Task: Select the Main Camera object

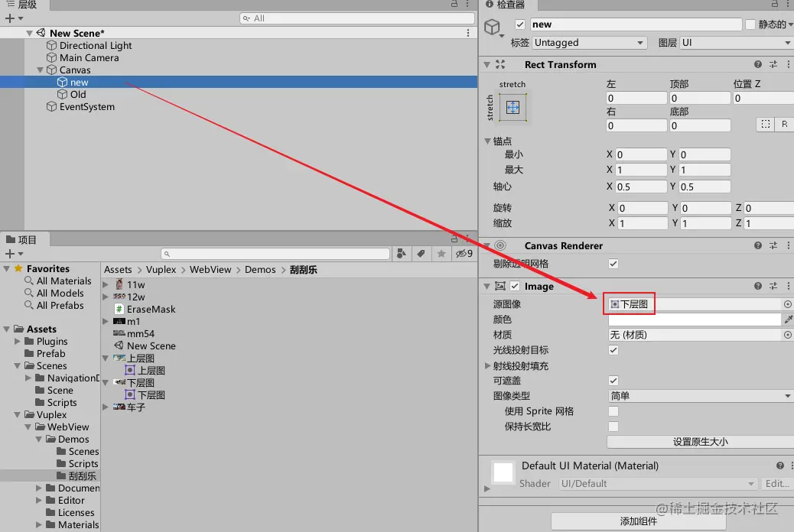Action: [x=89, y=57]
